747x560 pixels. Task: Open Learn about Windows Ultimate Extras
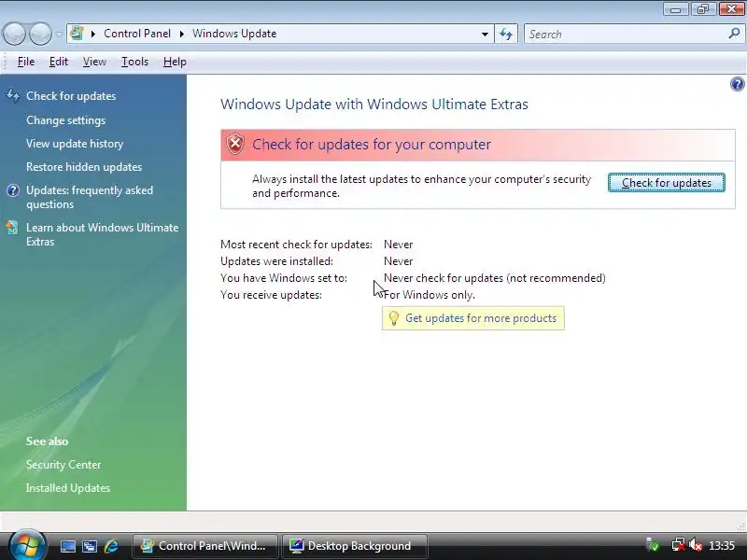pyautogui.click(x=103, y=234)
